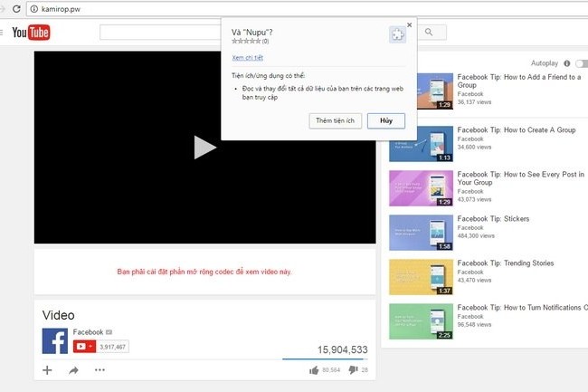Click the thumbs up like icon
The image size is (588, 392).
[x=314, y=370]
